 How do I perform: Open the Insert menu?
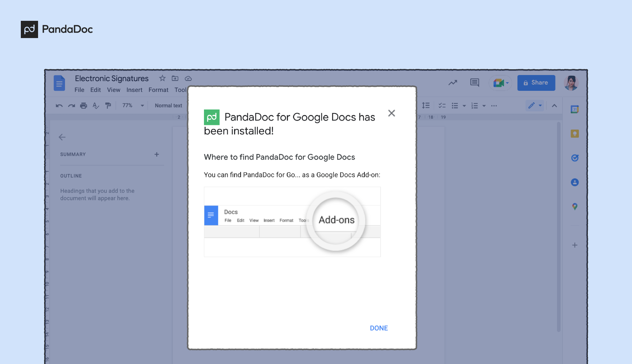point(134,90)
